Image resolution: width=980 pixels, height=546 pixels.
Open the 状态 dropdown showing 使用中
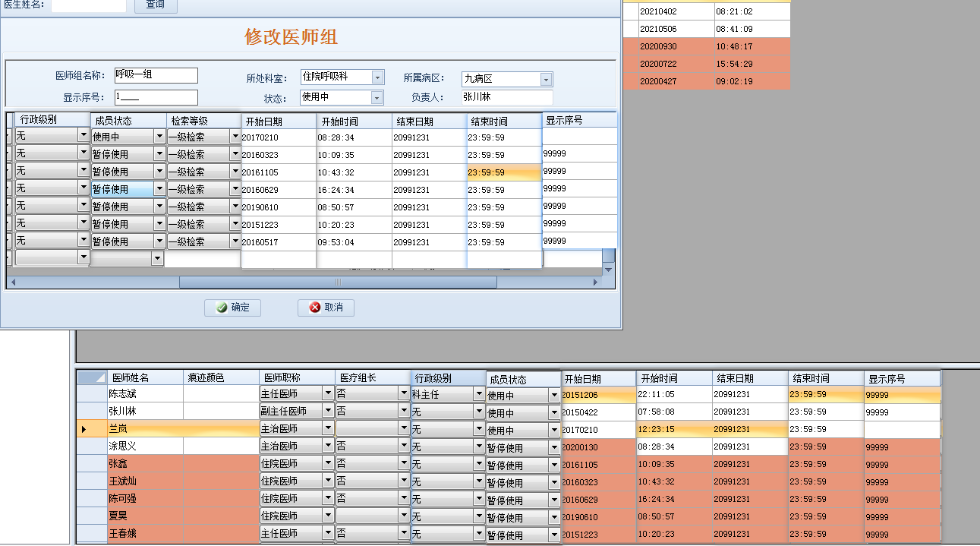(x=377, y=97)
